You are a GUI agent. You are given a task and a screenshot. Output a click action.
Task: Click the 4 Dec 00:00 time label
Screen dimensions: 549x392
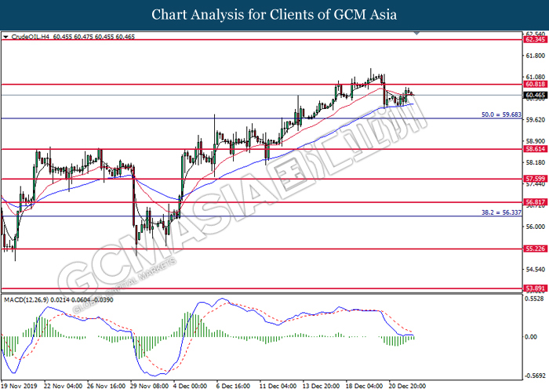pos(191,386)
